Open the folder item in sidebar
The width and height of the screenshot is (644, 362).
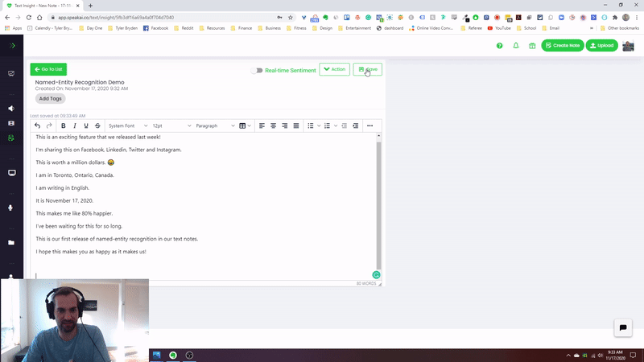tap(11, 243)
